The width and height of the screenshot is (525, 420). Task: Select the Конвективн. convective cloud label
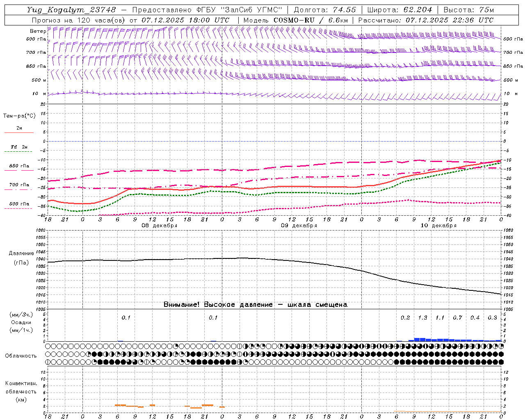pos(21,383)
